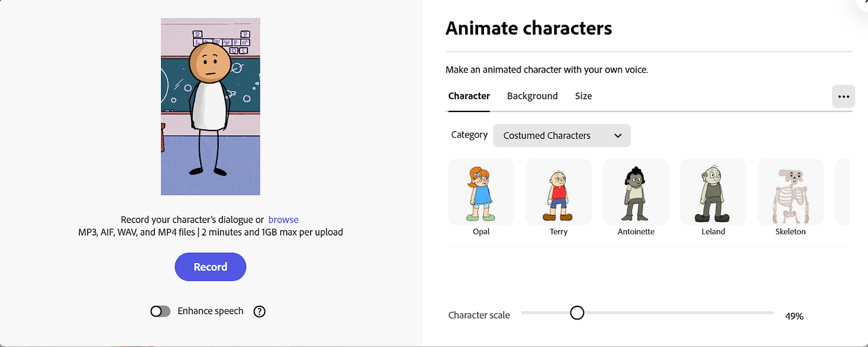Select the Leland character

click(x=713, y=192)
